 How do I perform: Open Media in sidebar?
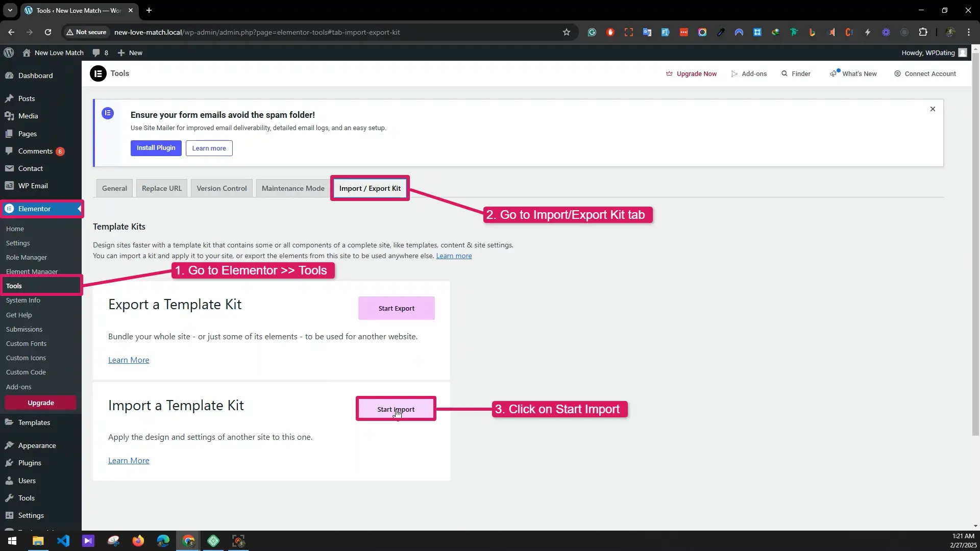(x=41, y=116)
